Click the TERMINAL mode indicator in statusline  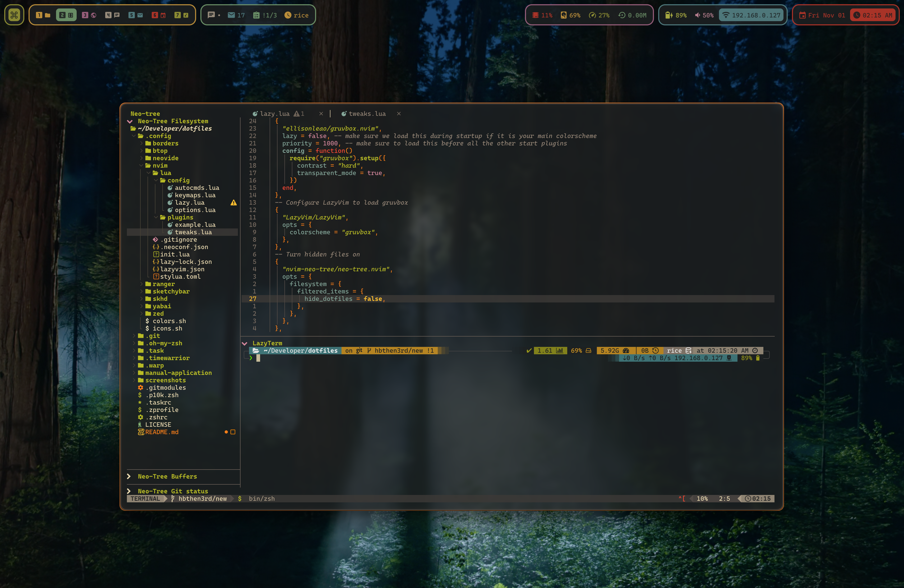coord(145,499)
